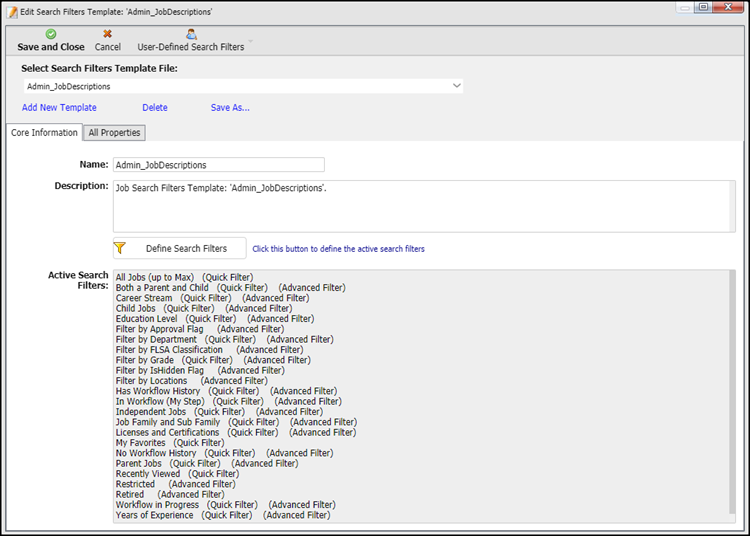The height and width of the screenshot is (536, 750).
Task: Click the red Cancel icon
Action: 108,34
